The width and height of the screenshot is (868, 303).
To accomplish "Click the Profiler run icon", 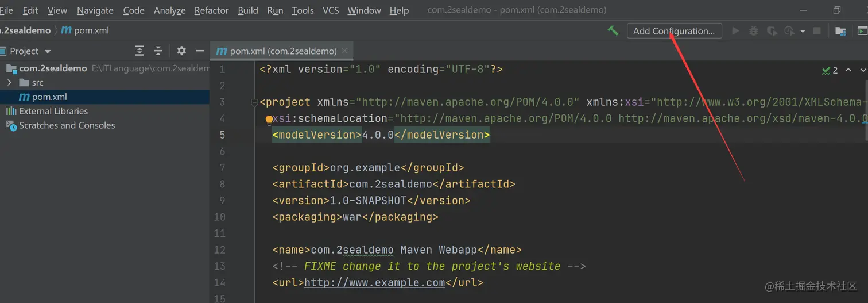I will [x=790, y=31].
